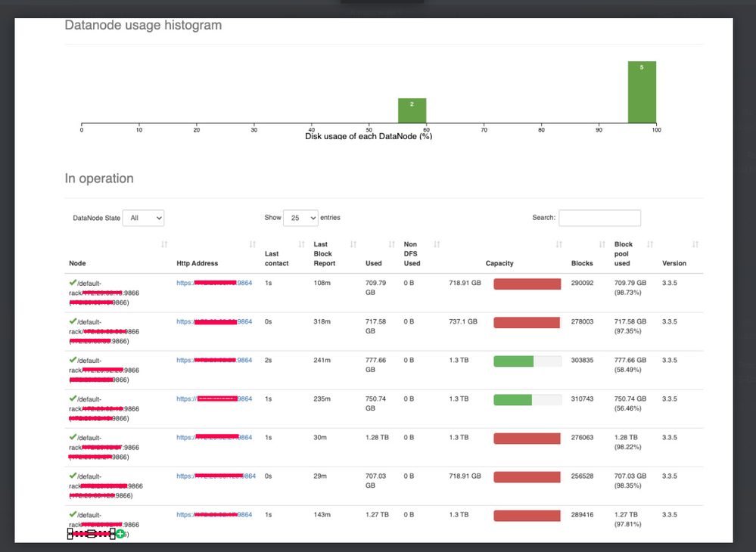Open the DataNode State dropdown
Screen dimensions: 756x552
click(143, 219)
